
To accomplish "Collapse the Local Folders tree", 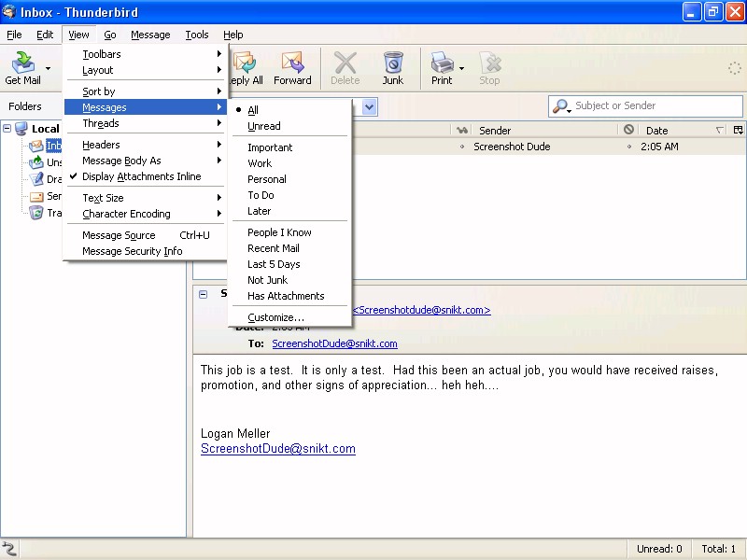I will click(x=7, y=128).
